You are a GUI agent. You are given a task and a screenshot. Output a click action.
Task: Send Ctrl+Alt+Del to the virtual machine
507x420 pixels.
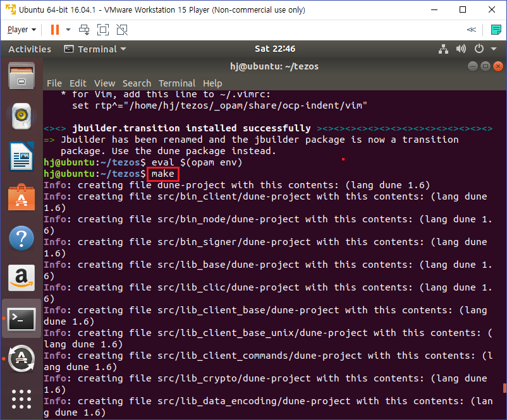click(x=84, y=30)
